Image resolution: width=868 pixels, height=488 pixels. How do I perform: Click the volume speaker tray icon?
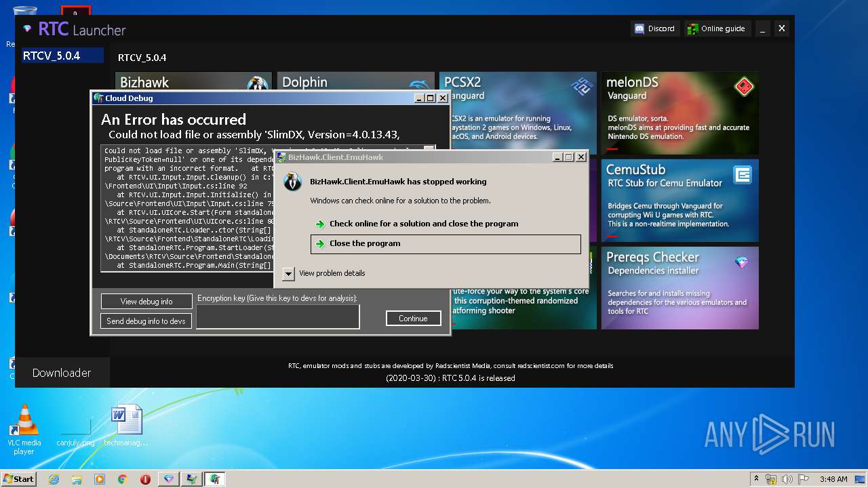[x=787, y=479]
